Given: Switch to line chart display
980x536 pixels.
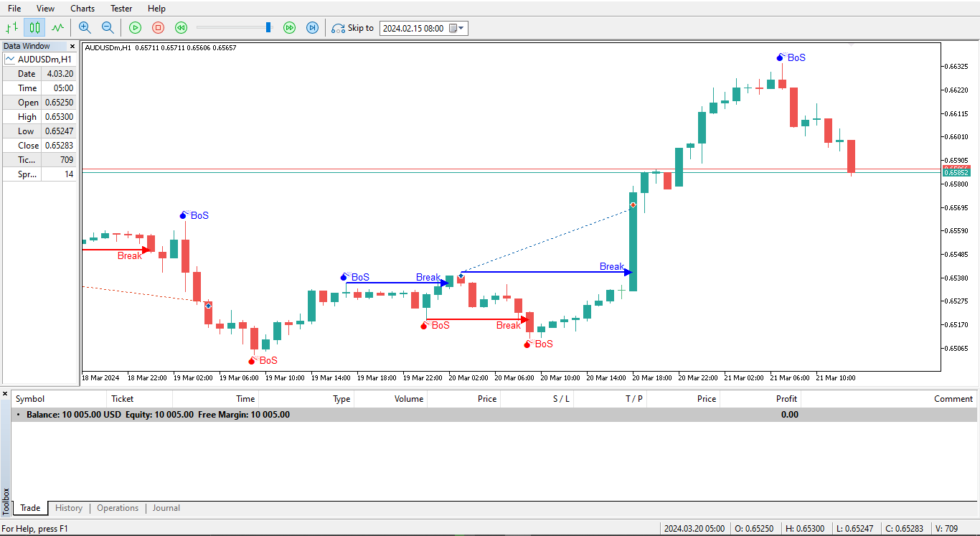Looking at the screenshot, I should [x=57, y=27].
